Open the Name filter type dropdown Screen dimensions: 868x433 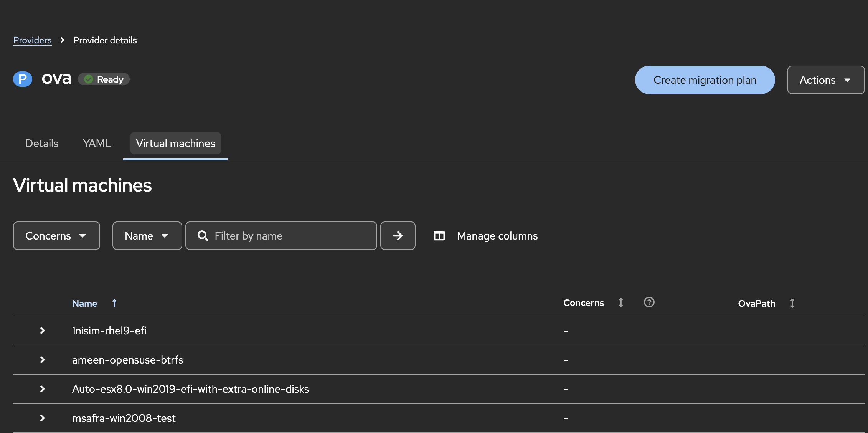(147, 236)
